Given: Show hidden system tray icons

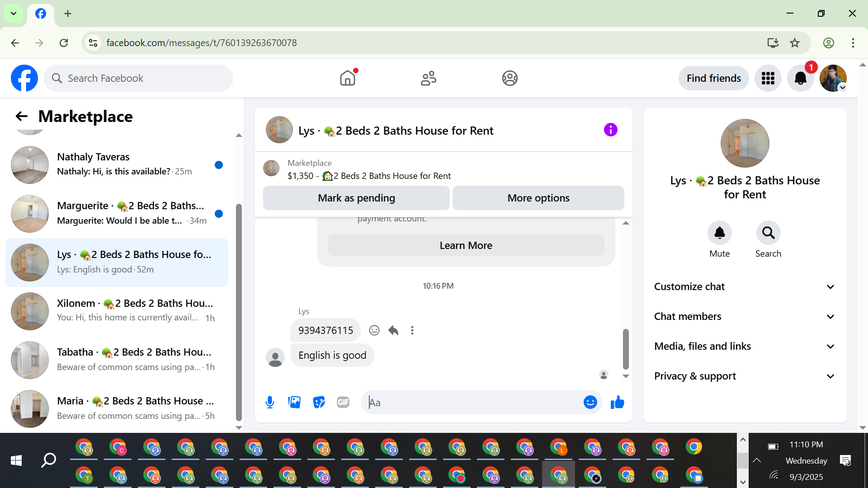Looking at the screenshot, I should point(757,460).
